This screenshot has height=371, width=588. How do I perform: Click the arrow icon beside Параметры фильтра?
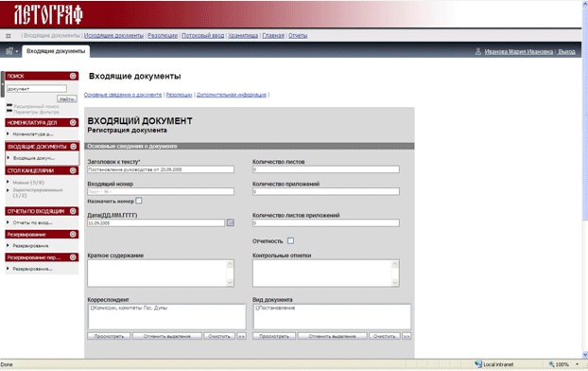click(9, 111)
